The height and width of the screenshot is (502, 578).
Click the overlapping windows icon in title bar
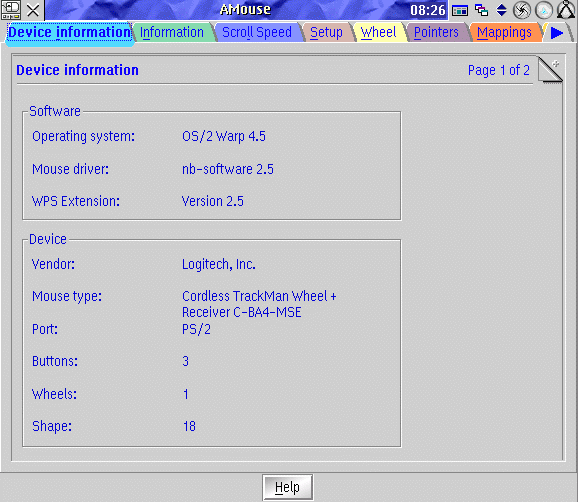(481, 10)
